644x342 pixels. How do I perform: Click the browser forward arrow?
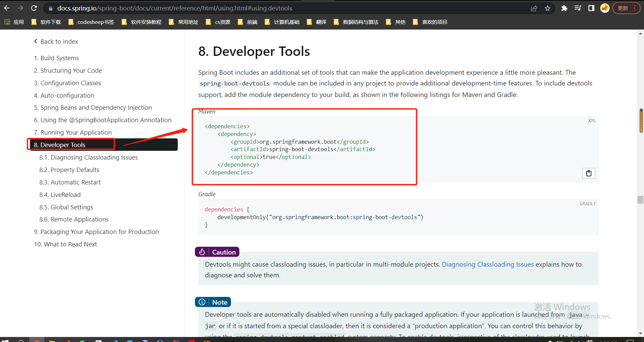[21, 8]
